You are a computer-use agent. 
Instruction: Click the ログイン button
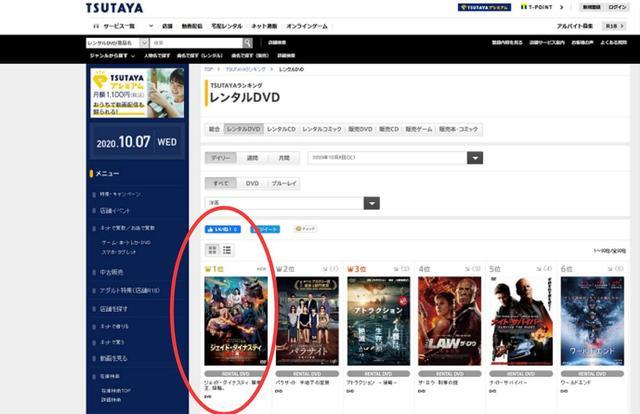[617, 7]
